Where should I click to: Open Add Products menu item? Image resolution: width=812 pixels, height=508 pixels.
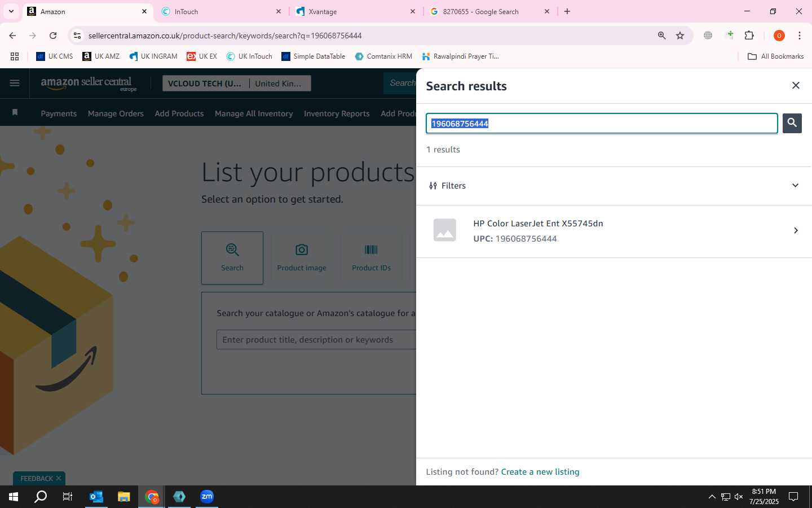click(x=179, y=113)
